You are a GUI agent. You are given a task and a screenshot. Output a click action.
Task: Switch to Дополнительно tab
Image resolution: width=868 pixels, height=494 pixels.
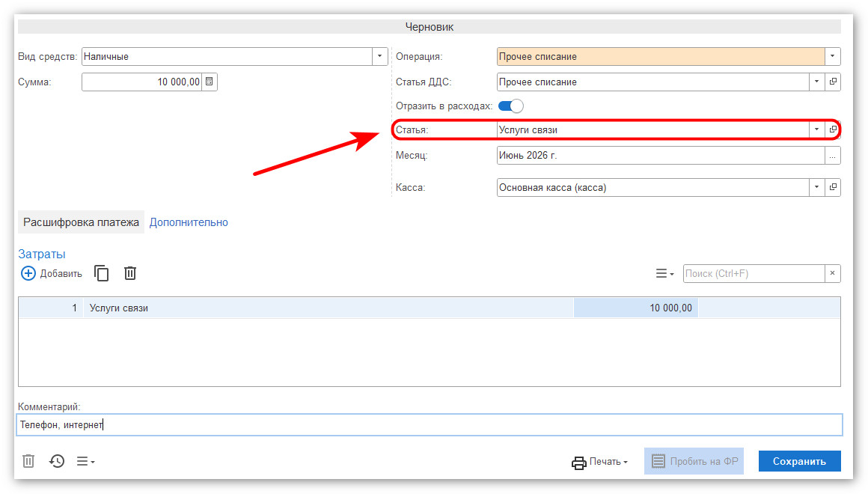point(189,222)
